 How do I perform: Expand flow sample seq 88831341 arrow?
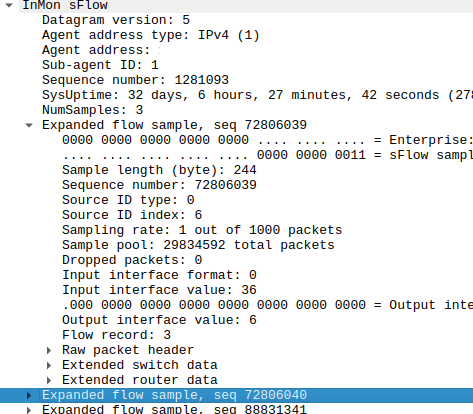click(x=29, y=410)
